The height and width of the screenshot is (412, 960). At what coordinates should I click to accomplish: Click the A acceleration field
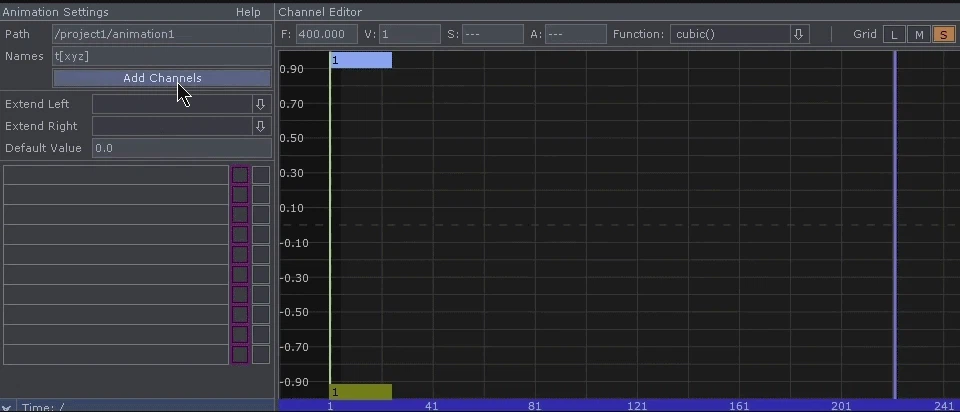coord(576,34)
